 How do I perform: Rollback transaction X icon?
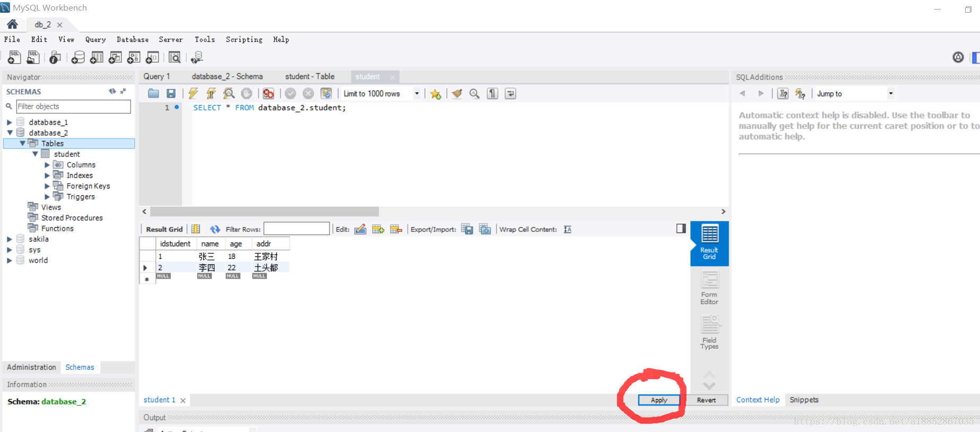308,93
